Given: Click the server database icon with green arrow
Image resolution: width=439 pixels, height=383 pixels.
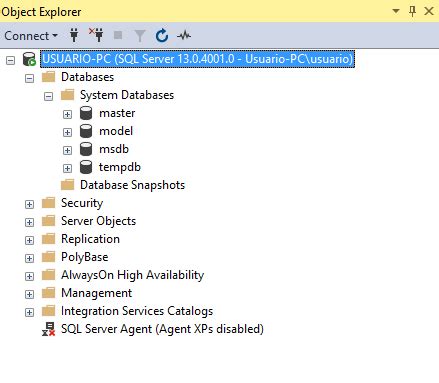Looking at the screenshot, I should 29,59.
